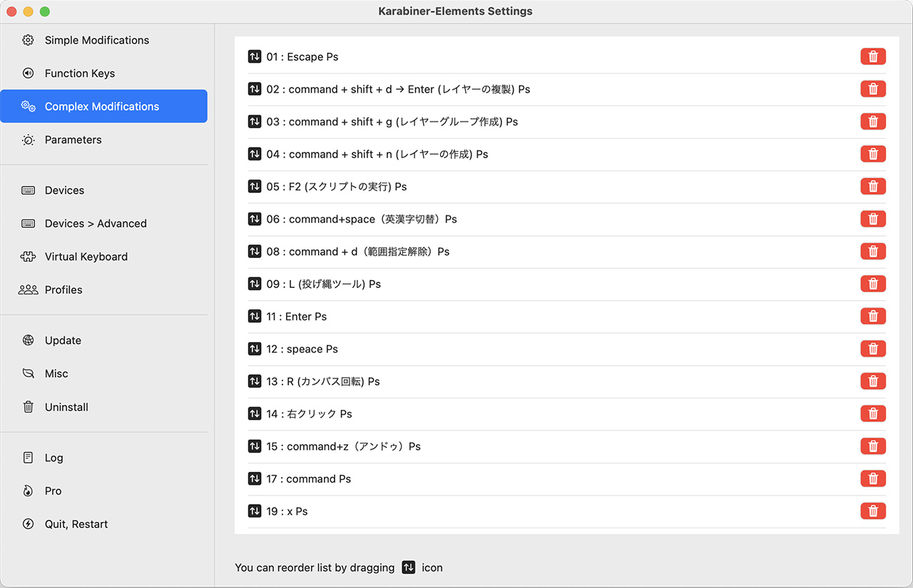Viewport: 913px width, 588px height.
Task: Click reorder handle of rule 15 command+z
Action: click(255, 446)
